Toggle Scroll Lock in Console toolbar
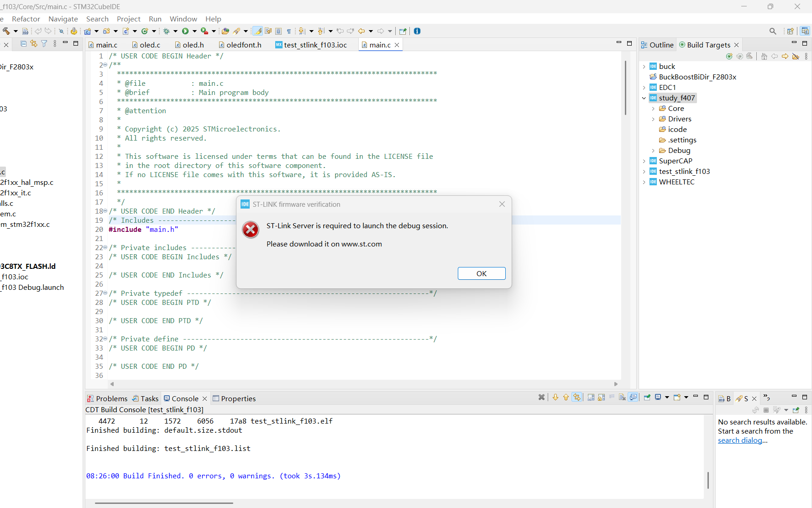 click(602, 397)
